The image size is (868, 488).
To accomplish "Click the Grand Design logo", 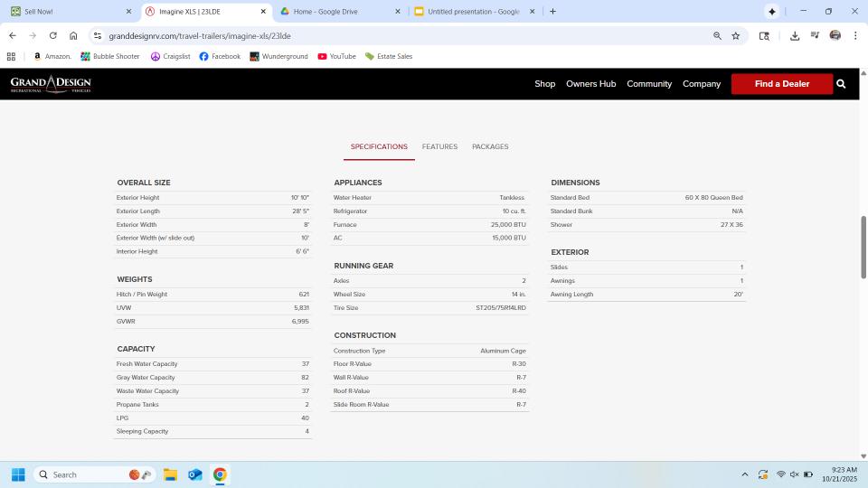I will 51,84.
